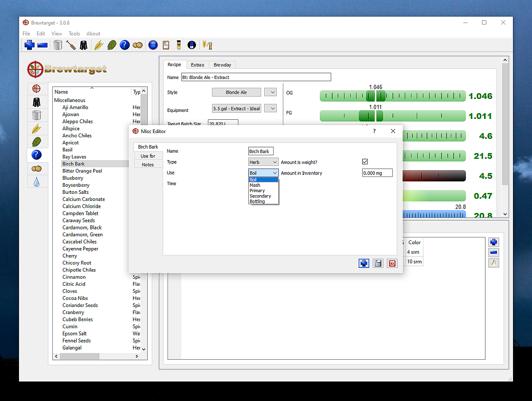Screen dimensions: 532x401
Task: Open Styles via the suit icon in top toolbar
Action: (84, 45)
